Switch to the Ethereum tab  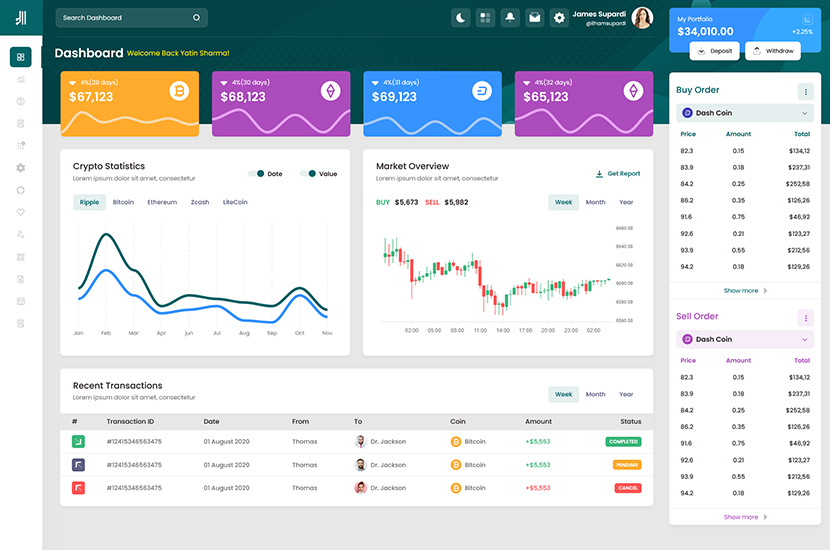[162, 202]
